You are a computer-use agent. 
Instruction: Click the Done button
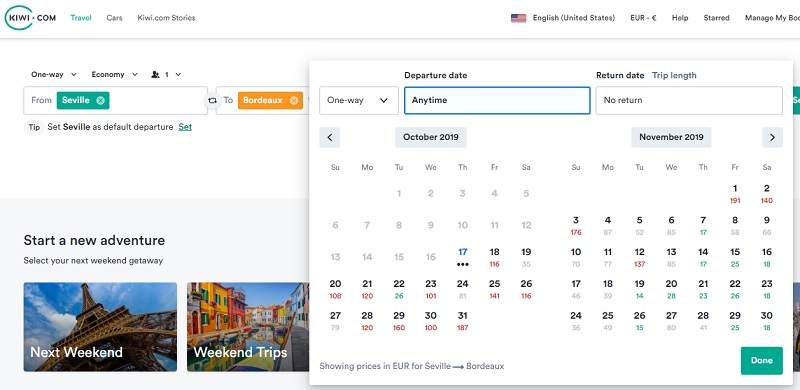(762, 360)
